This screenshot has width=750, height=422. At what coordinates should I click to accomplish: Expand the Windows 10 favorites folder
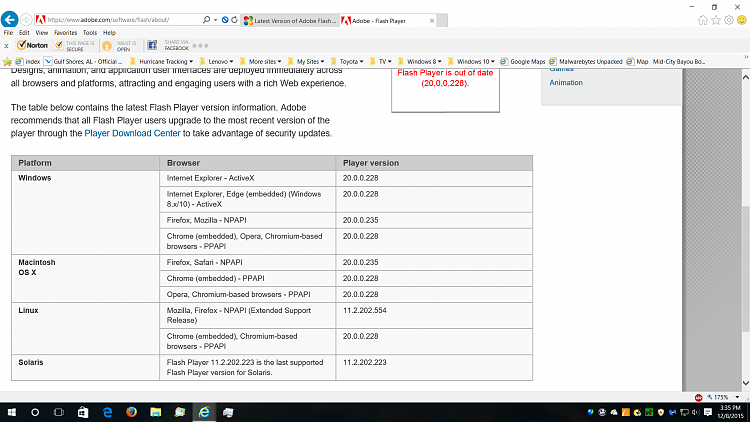click(x=471, y=62)
